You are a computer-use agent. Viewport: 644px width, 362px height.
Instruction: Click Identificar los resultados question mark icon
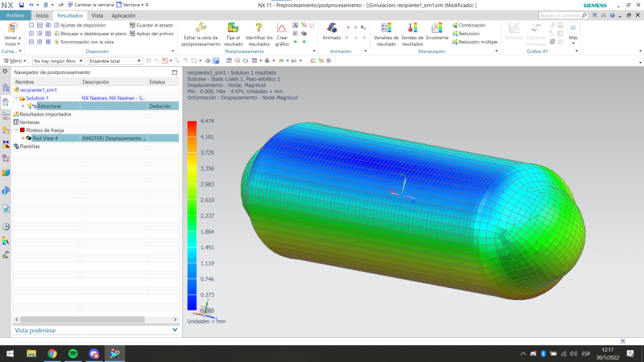tap(258, 28)
